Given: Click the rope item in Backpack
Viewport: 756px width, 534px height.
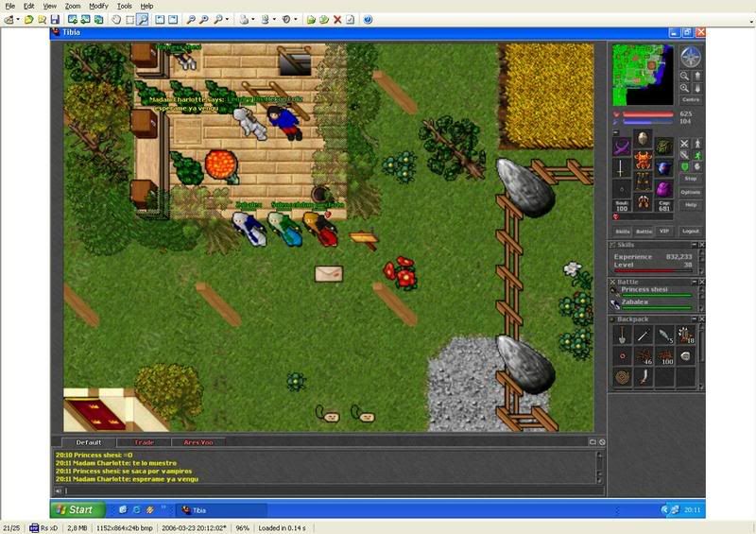Looking at the screenshot, I should click(622, 377).
